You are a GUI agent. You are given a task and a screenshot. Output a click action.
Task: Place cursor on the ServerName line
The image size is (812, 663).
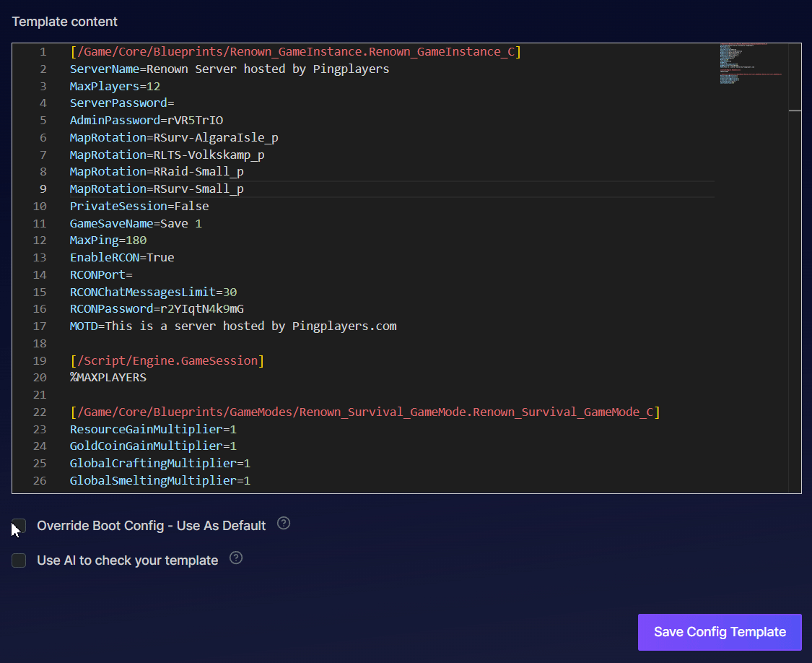click(x=229, y=69)
